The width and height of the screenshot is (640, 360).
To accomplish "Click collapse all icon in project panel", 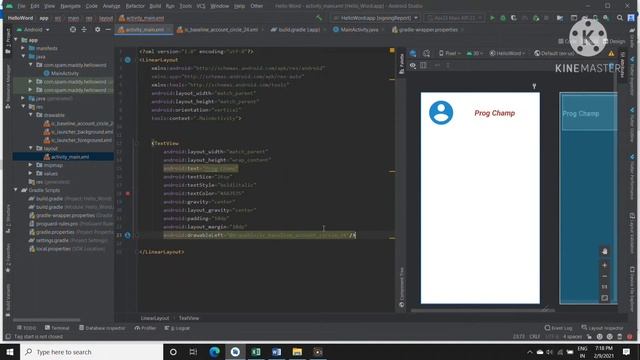I will [x=84, y=30].
